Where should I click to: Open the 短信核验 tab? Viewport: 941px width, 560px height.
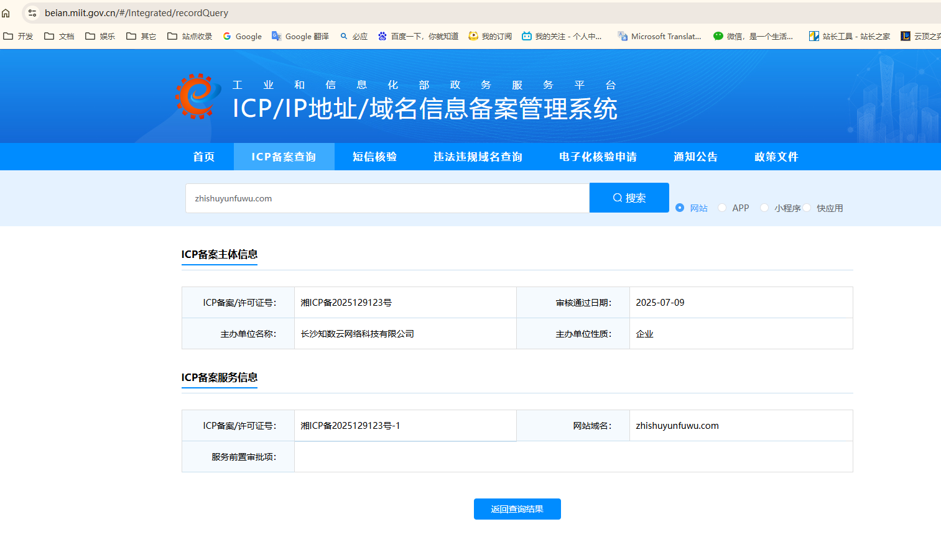(x=375, y=157)
